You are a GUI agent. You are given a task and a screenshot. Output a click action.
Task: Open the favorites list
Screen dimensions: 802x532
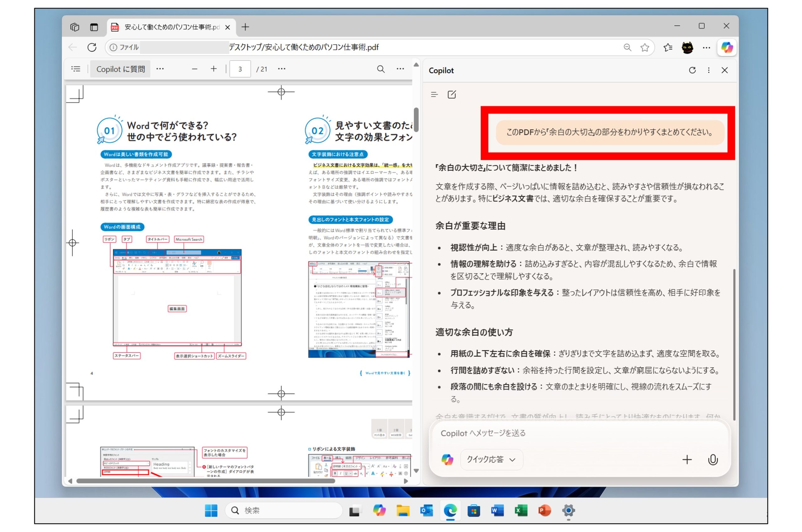(668, 47)
